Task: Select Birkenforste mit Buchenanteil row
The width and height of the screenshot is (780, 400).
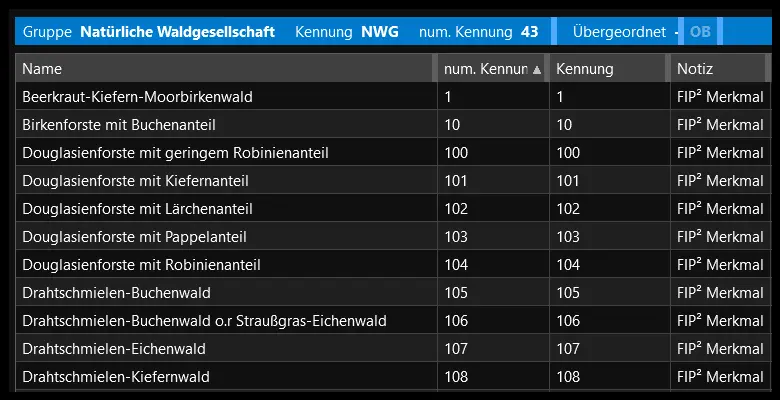Action: 119,125
